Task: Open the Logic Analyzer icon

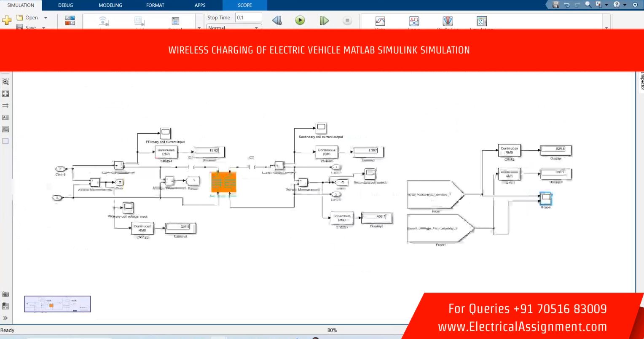Action: click(414, 21)
